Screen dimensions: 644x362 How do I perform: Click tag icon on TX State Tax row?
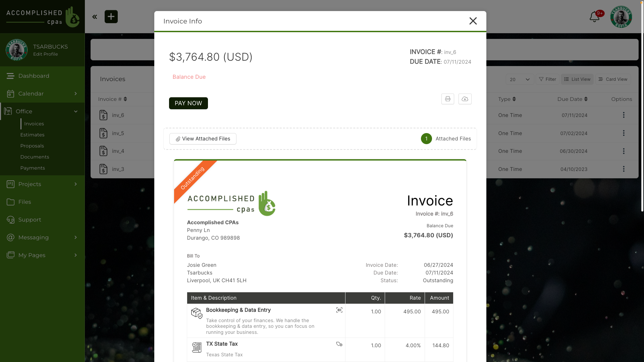pos(339,344)
